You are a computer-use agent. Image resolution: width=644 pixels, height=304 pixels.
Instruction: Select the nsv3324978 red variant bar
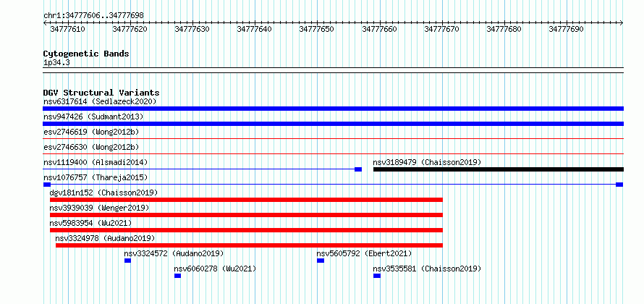[x=250, y=245]
